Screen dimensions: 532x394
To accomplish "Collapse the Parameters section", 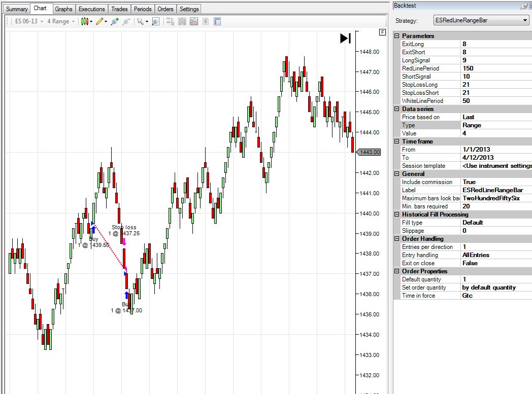I will point(396,35).
